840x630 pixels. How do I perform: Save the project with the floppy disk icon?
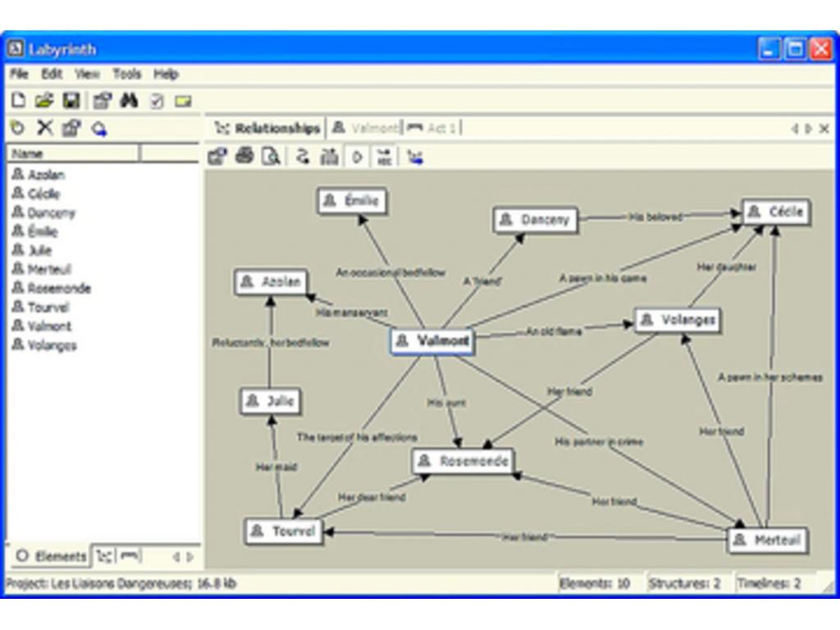pyautogui.click(x=71, y=100)
